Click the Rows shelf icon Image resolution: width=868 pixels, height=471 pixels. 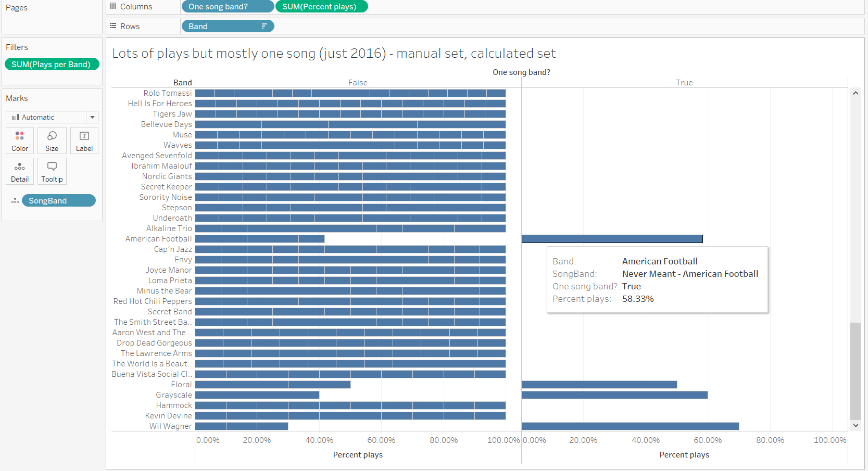[x=113, y=26]
